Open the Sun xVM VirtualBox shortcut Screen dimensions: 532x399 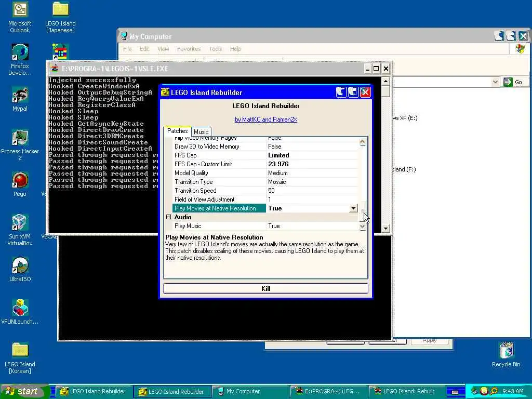(20, 230)
